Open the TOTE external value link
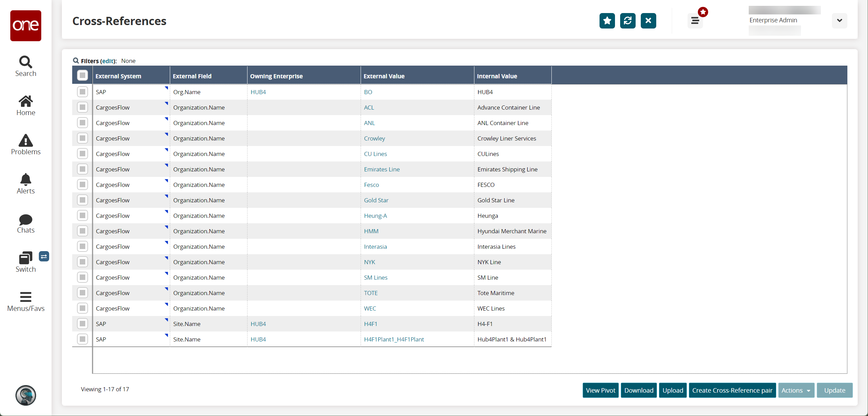 371,293
